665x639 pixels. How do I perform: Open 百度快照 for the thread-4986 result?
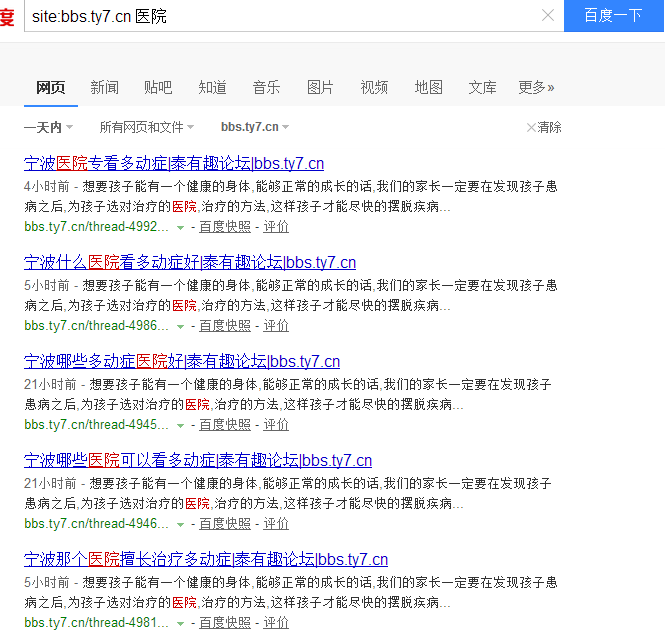pos(225,326)
